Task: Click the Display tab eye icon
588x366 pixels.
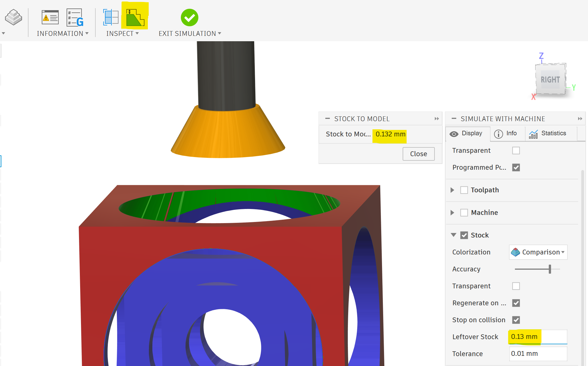Action: (x=454, y=134)
